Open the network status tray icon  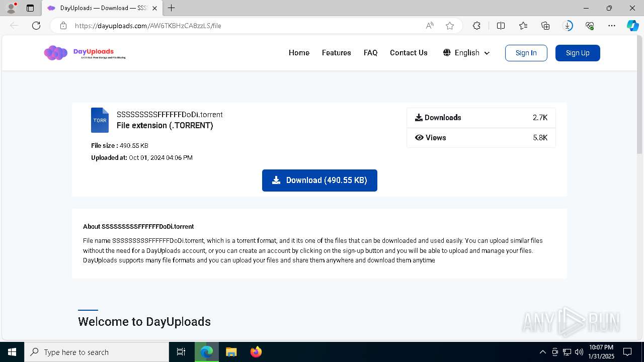pyautogui.click(x=567, y=352)
